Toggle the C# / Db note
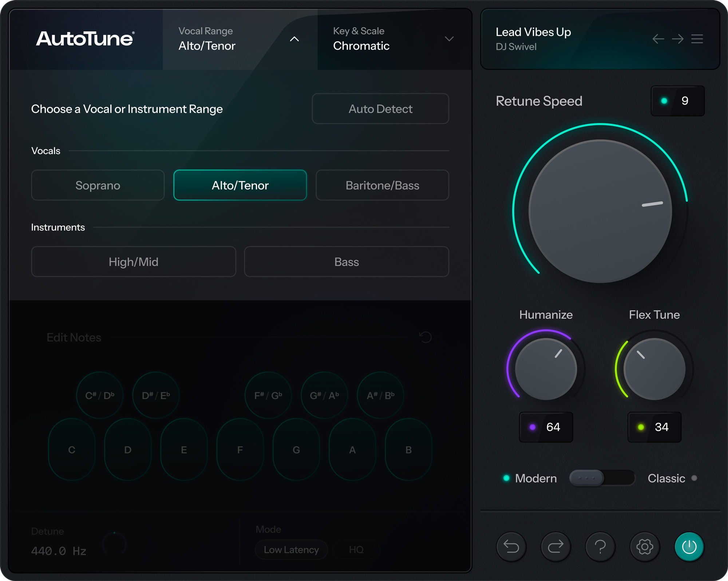The height and width of the screenshot is (581, 728). coord(100,395)
